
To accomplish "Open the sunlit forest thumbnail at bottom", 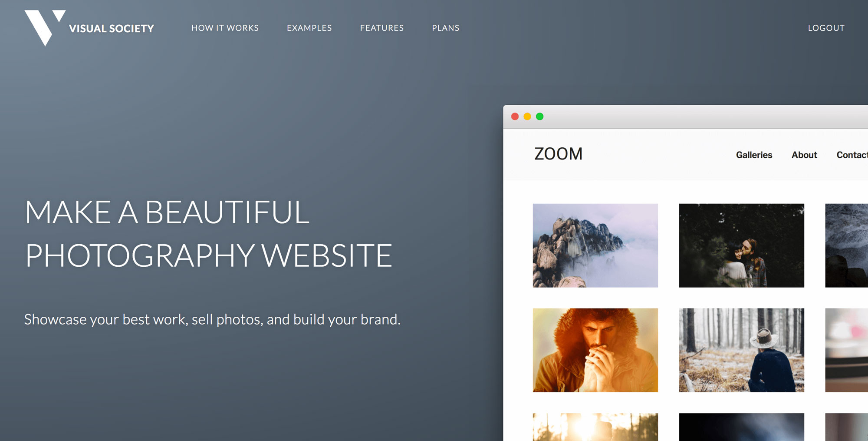I will [595, 427].
